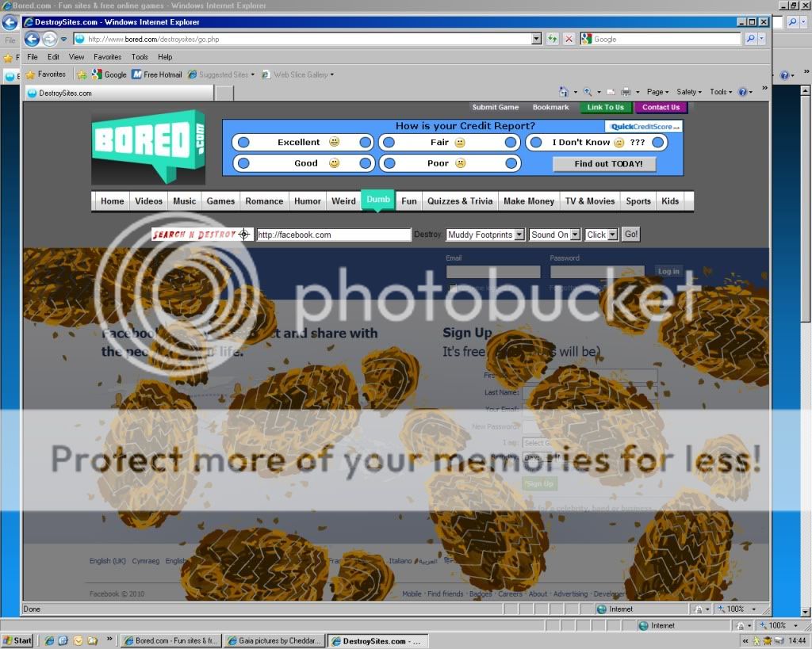Click the Contact Us button
812x649 pixels.
pyautogui.click(x=661, y=107)
